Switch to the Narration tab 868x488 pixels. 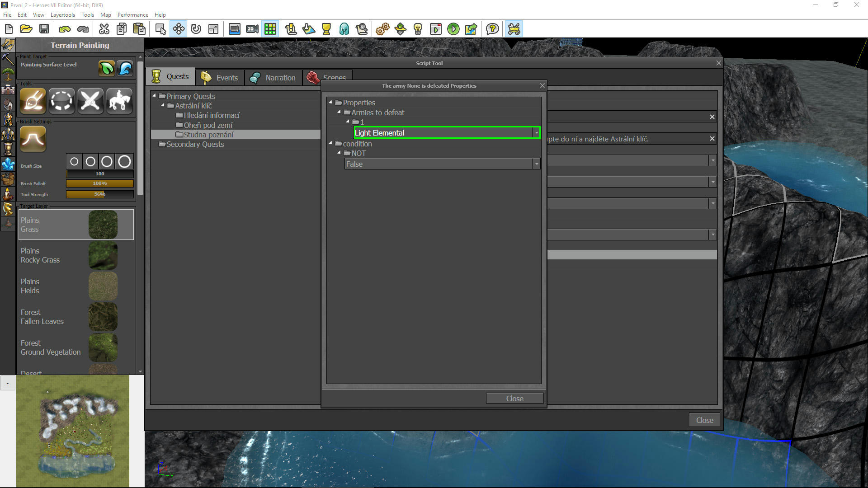click(274, 78)
